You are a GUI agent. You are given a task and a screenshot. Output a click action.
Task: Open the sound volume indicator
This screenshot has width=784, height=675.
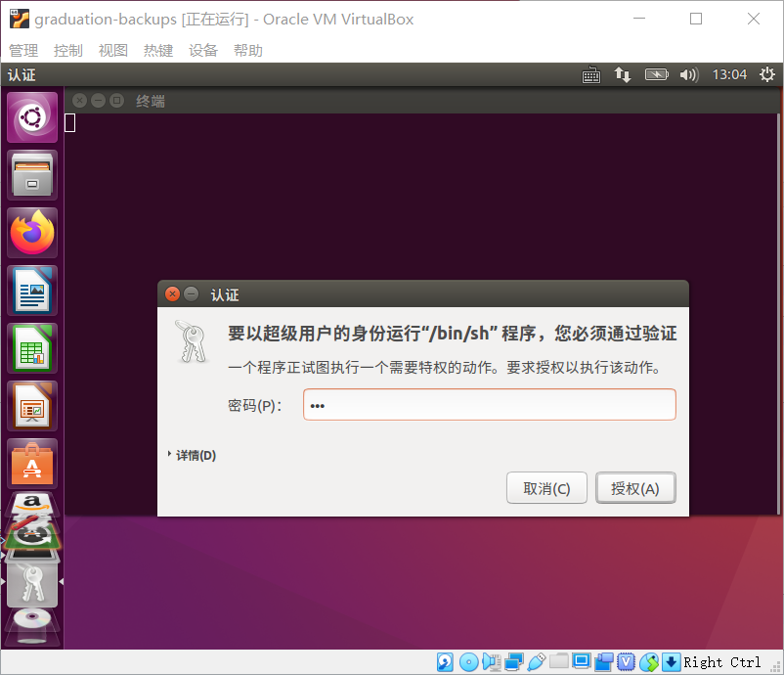pos(688,75)
